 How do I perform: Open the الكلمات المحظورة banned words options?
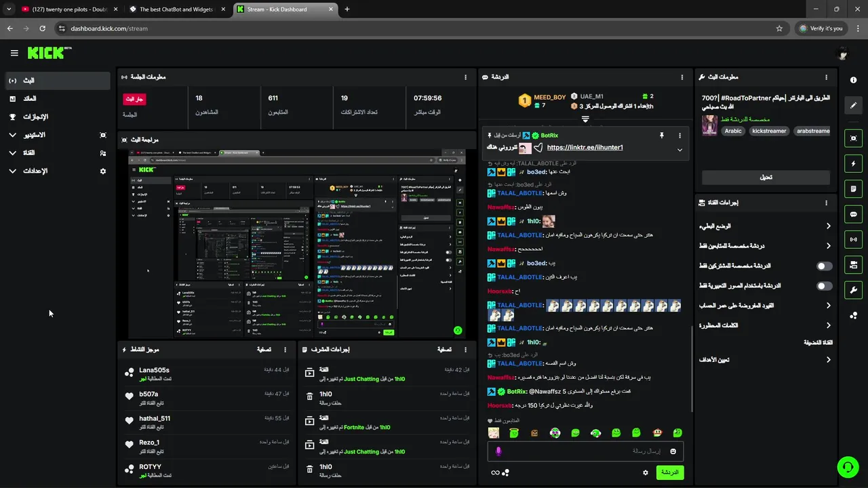click(766, 325)
